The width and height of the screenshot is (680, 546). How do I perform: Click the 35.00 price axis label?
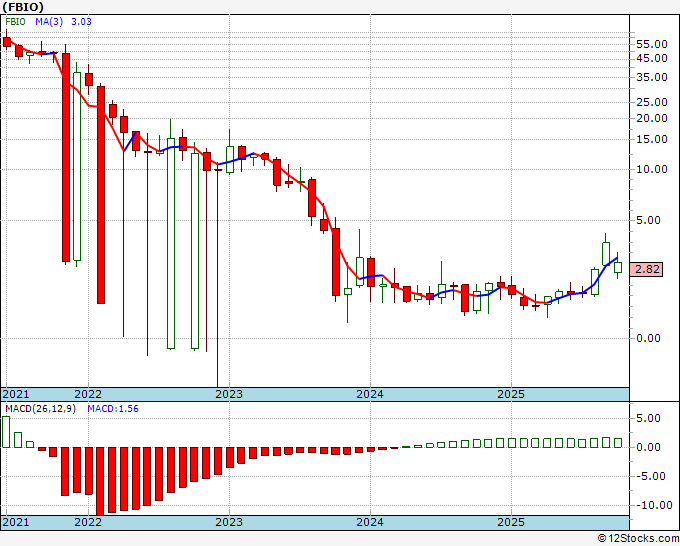(651, 77)
